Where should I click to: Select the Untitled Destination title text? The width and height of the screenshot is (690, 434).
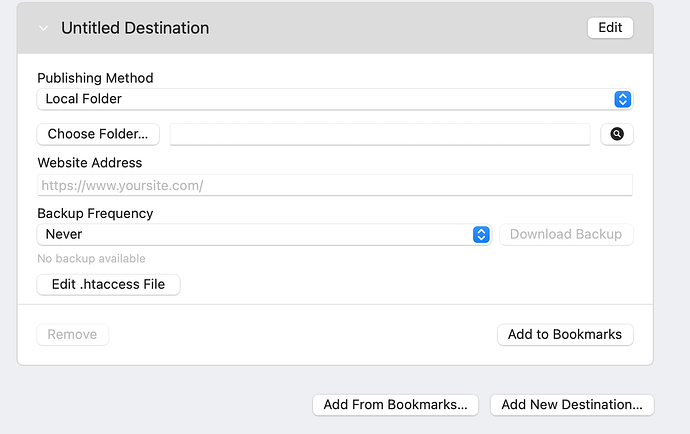tap(135, 28)
